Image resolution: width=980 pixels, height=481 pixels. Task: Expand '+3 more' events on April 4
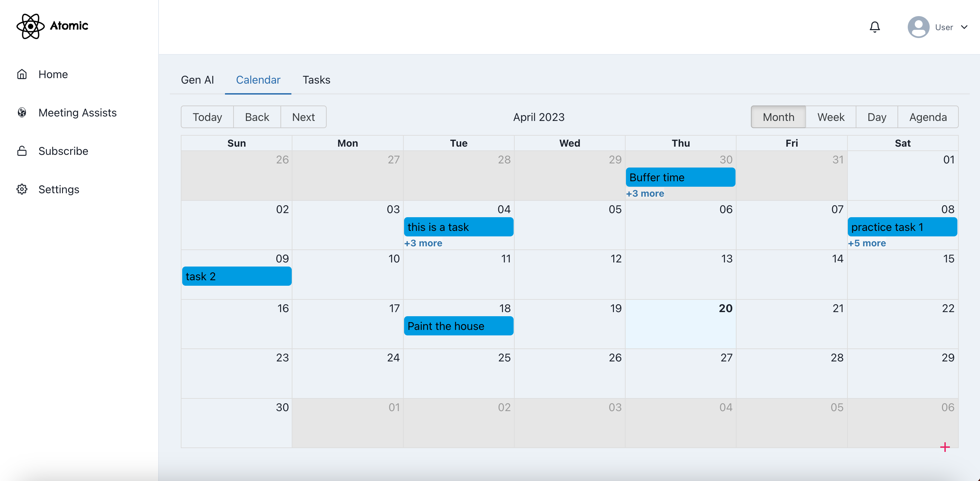coord(424,243)
